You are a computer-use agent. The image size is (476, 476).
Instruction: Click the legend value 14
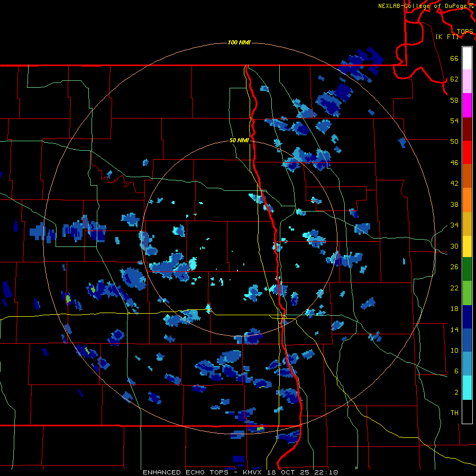tap(454, 329)
